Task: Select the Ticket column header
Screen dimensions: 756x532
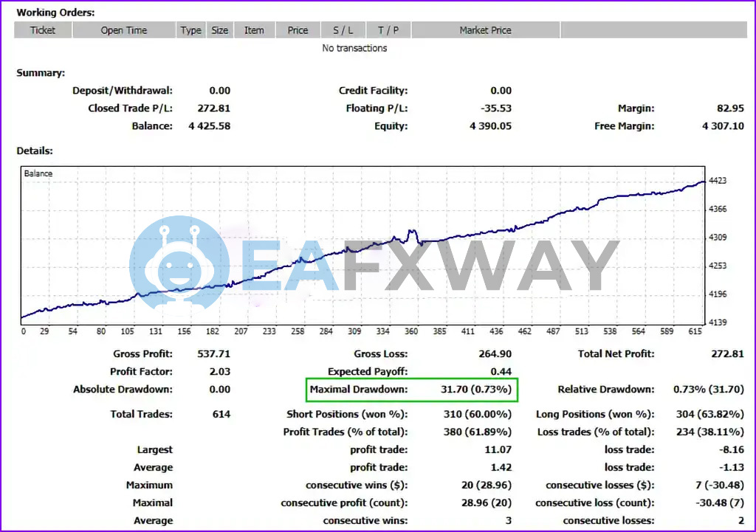Action: [42, 30]
